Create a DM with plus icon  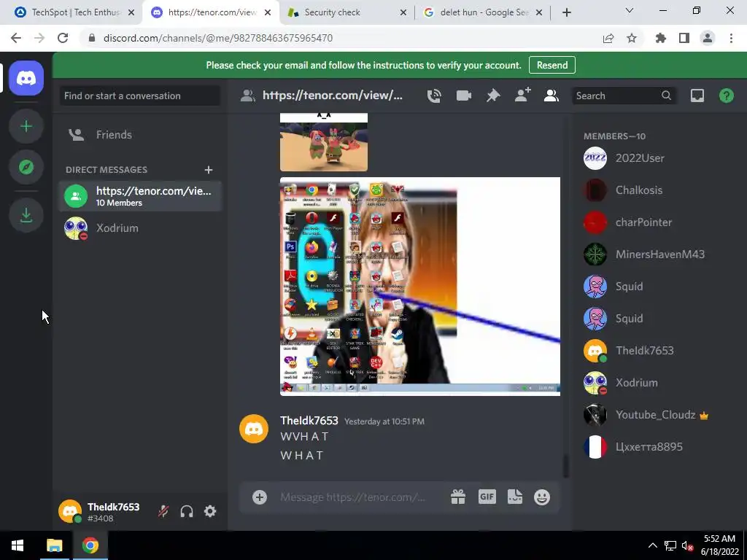coord(209,170)
